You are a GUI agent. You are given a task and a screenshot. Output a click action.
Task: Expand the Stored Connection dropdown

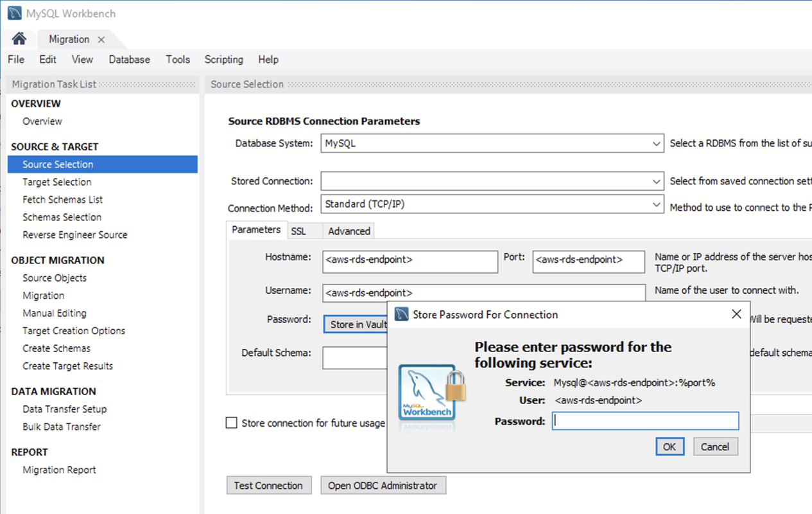(656, 181)
